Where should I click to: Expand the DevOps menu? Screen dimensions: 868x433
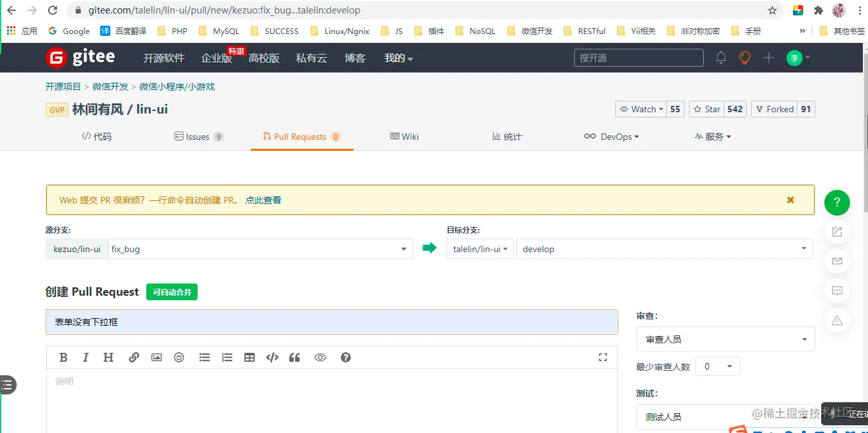point(611,137)
